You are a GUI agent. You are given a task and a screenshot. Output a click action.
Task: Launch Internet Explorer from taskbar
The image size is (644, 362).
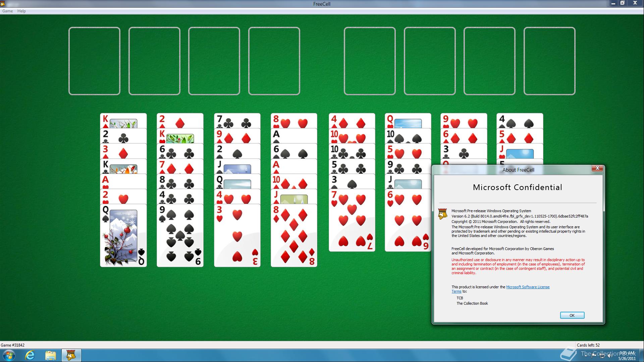click(30, 355)
